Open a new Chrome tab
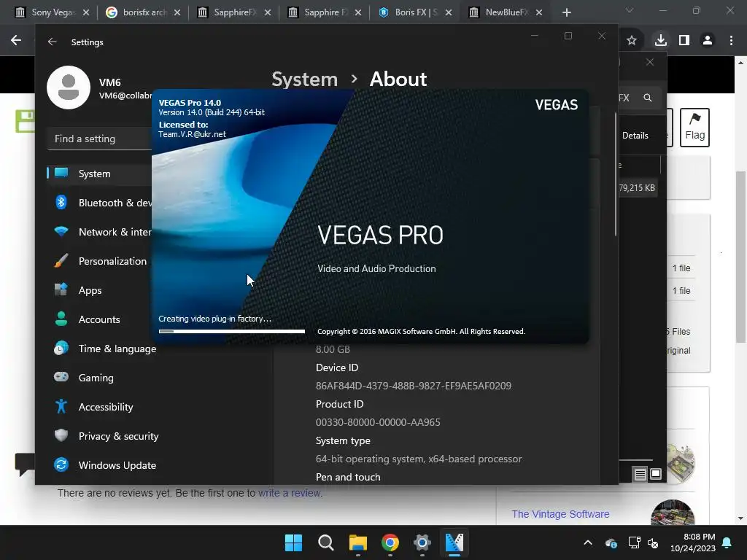The height and width of the screenshot is (560, 747). (x=566, y=12)
